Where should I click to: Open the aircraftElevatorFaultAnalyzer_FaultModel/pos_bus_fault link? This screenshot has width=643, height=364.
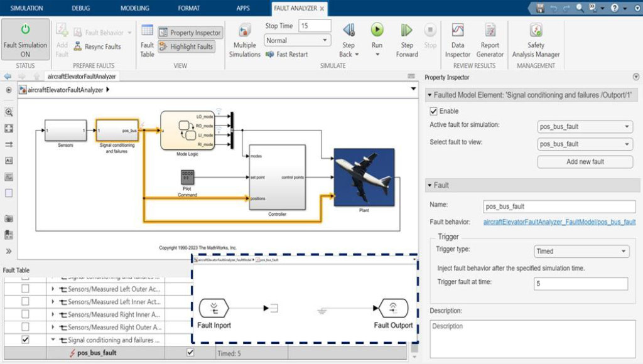[559, 222]
